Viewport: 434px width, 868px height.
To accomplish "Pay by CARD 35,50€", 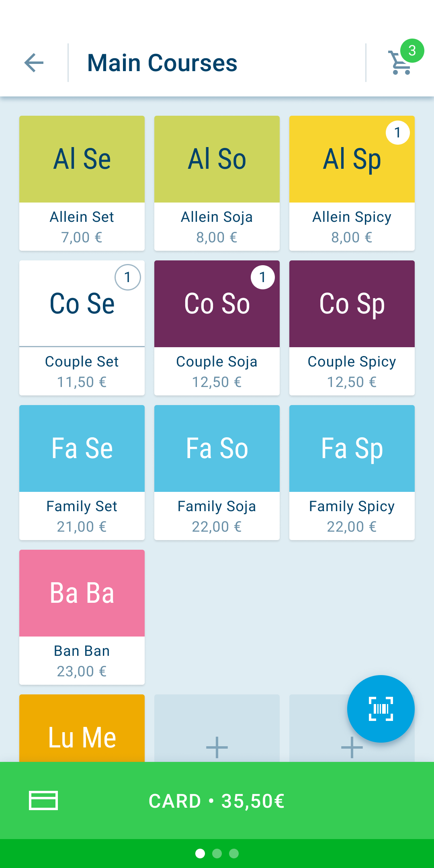I will pos(217,800).
